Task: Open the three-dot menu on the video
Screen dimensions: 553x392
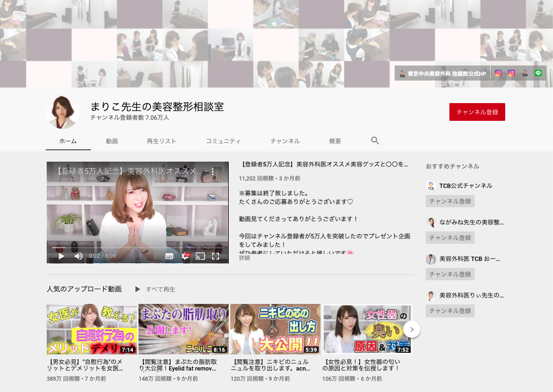Action: (x=213, y=172)
